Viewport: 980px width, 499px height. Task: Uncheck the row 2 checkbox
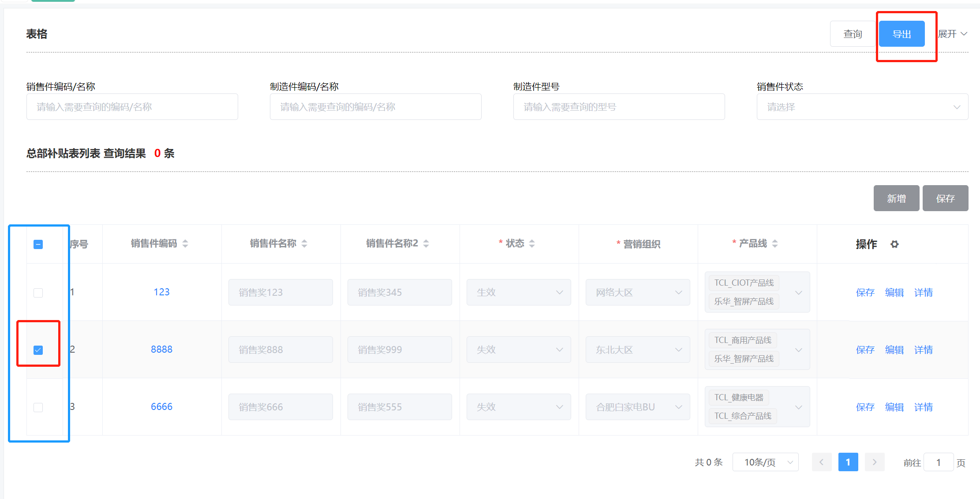pos(38,350)
